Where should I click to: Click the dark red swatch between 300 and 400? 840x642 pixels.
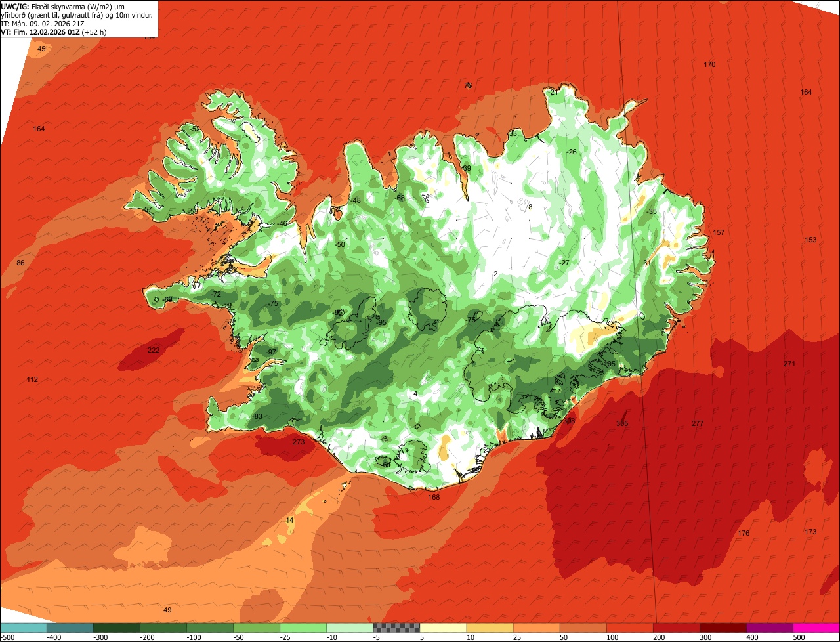coord(723,628)
